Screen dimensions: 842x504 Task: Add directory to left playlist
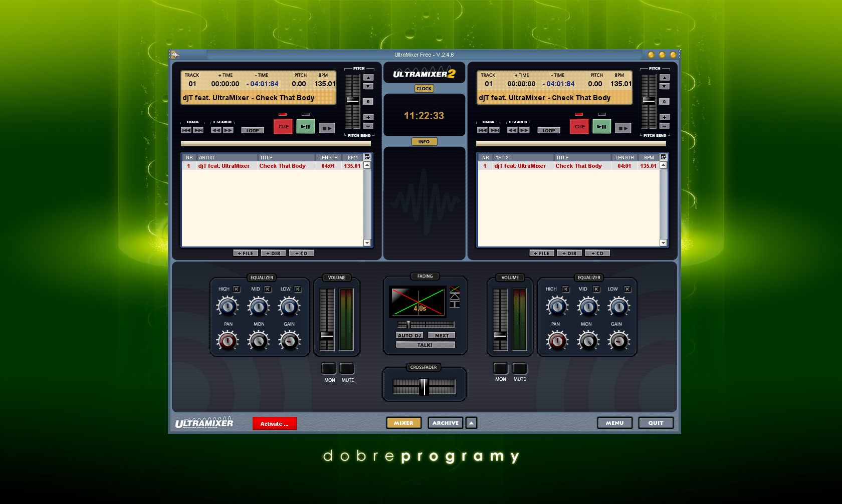(274, 253)
